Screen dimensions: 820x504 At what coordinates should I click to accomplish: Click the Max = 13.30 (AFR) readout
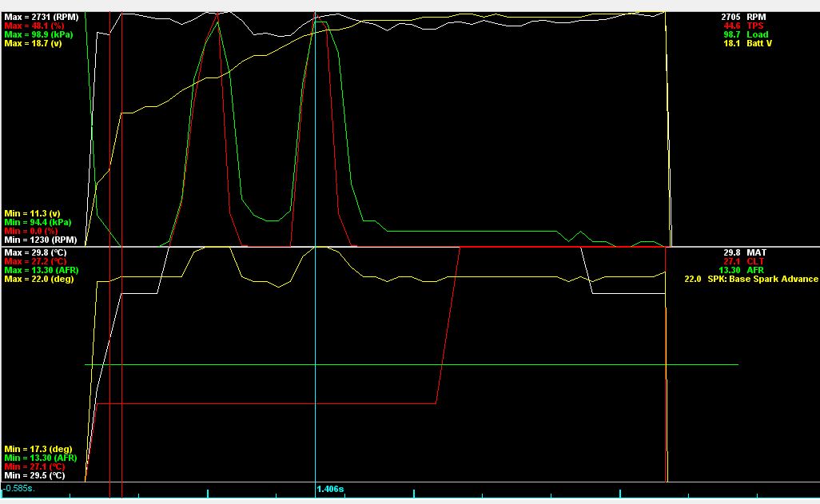39,270
